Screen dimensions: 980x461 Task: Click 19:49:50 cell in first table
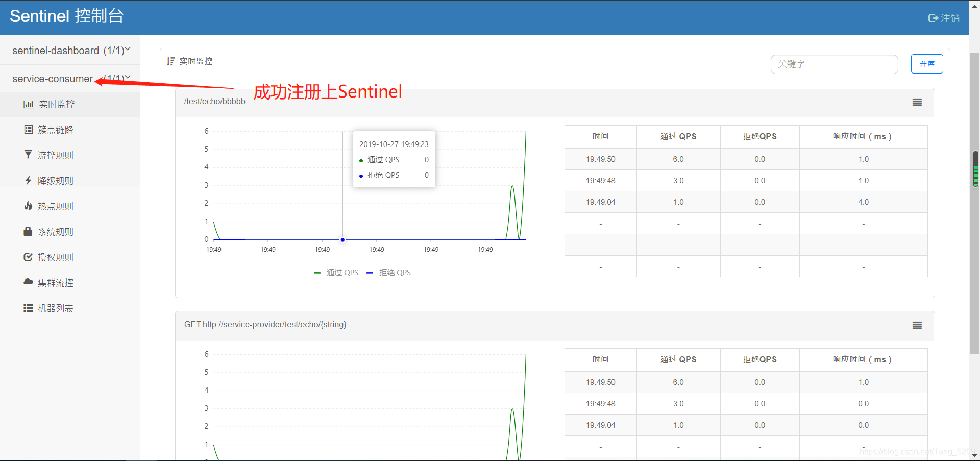[601, 159]
